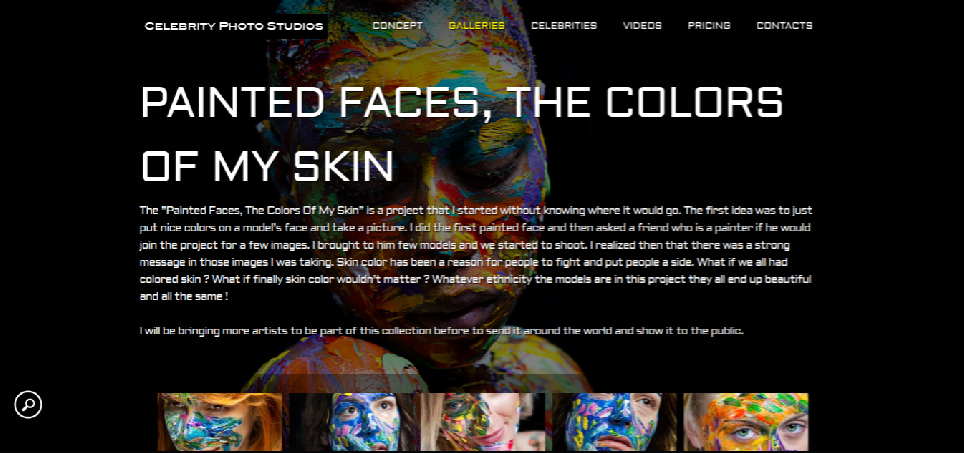Visit the Pricing page link
The height and width of the screenshot is (453, 964).
pyautogui.click(x=709, y=26)
